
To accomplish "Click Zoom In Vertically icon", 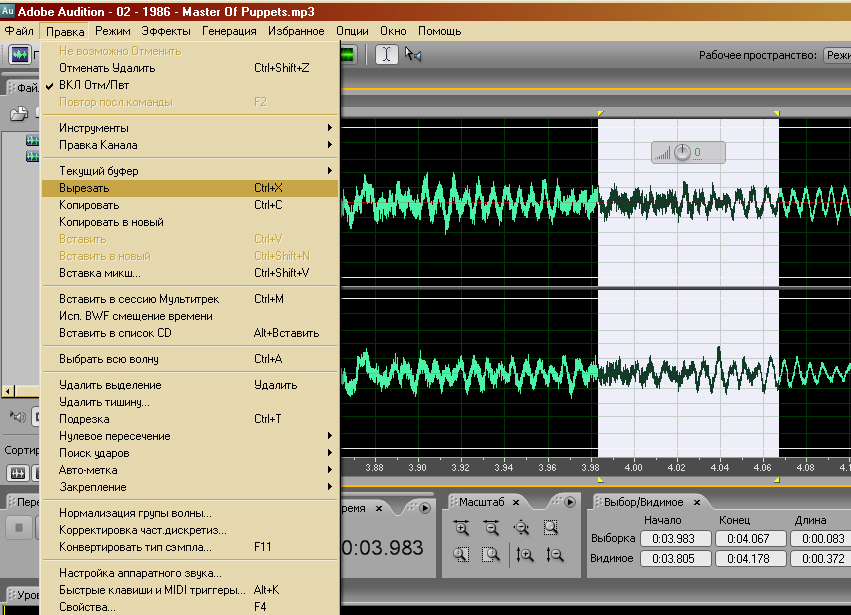I will pos(525,554).
